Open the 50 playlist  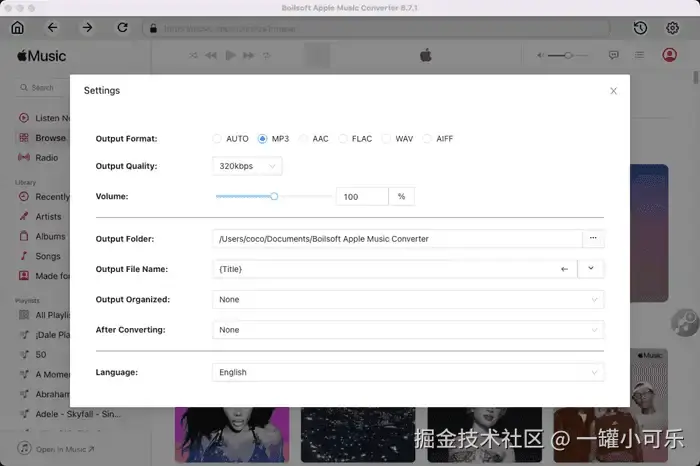coord(33,354)
